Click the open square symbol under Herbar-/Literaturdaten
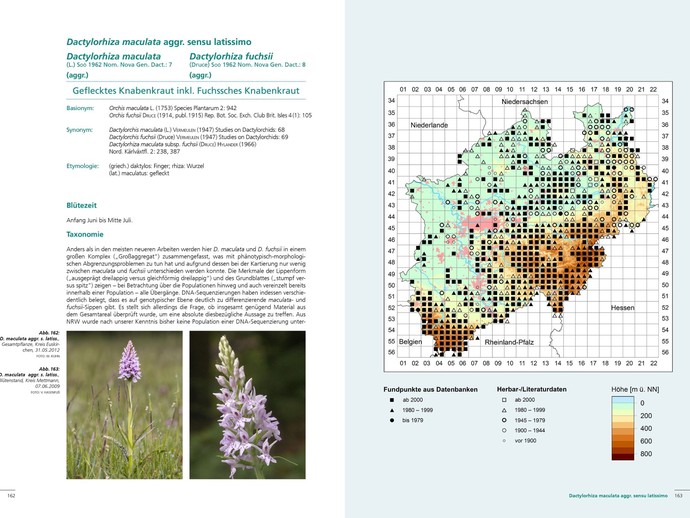Screen dimensions: 690x518 (x=504, y=400)
